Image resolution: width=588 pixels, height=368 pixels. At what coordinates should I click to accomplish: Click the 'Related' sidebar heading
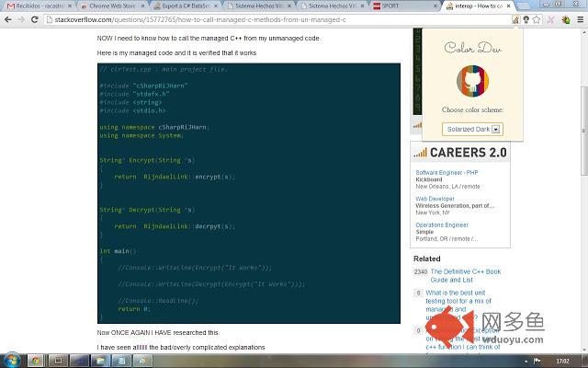click(x=426, y=259)
